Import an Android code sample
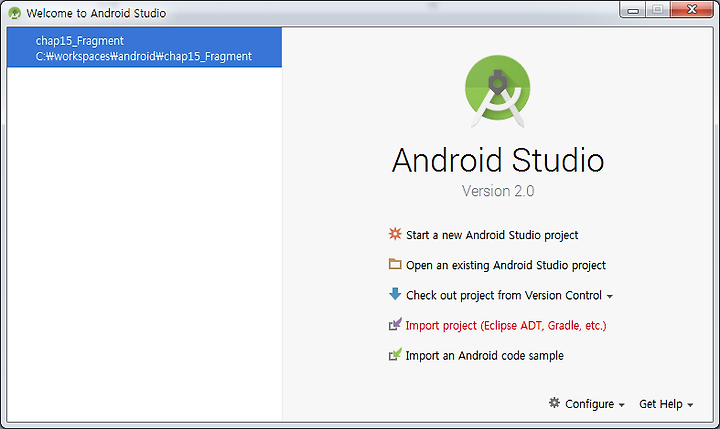Image resolution: width=720 pixels, height=429 pixels. tap(484, 356)
